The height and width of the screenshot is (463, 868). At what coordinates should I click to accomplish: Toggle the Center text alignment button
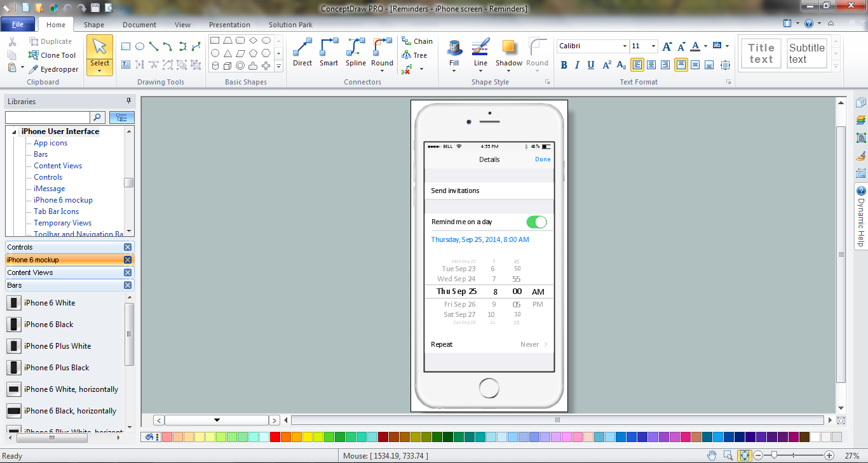pos(651,65)
